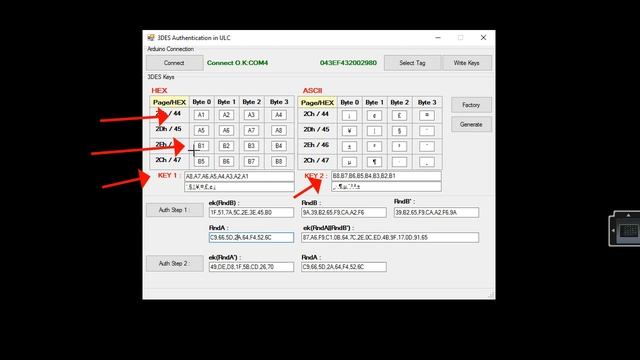Click the 3DES Authentication app icon in title bar
Screen dimensions: 640x360
click(151, 38)
